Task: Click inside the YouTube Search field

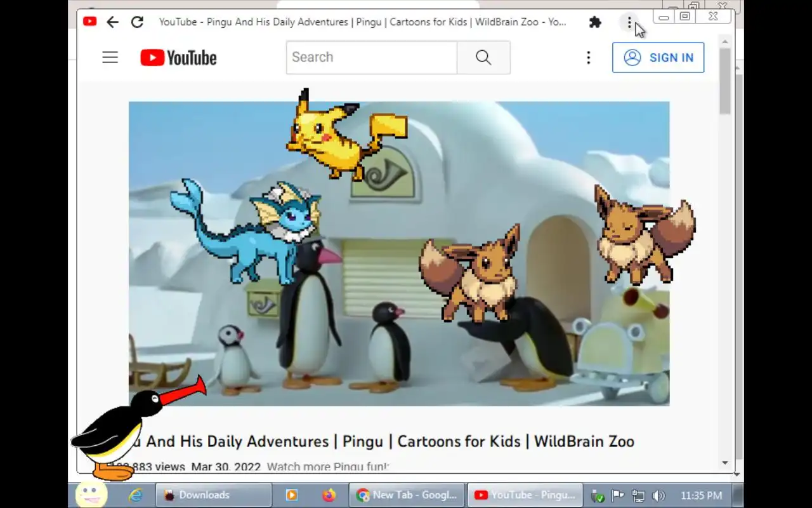Action: [372, 57]
